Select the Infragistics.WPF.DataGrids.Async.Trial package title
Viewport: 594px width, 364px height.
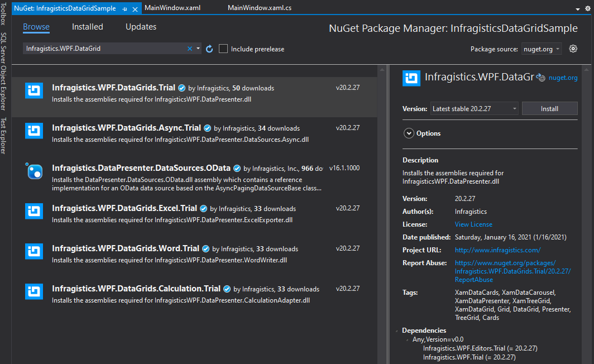[126, 128]
